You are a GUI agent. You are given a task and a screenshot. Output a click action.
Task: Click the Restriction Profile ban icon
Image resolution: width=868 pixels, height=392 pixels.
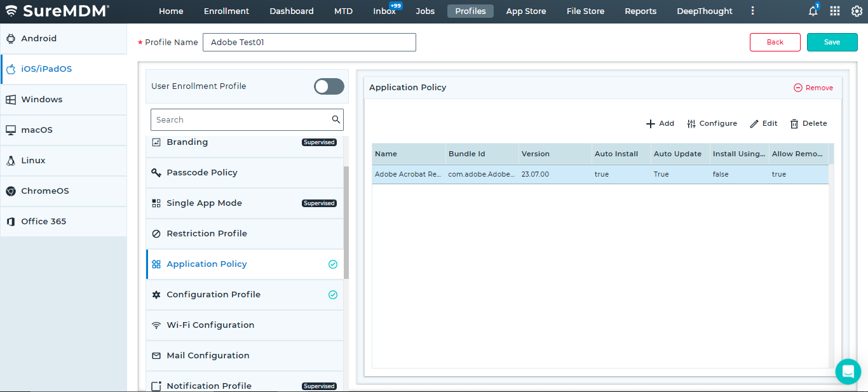(x=156, y=234)
